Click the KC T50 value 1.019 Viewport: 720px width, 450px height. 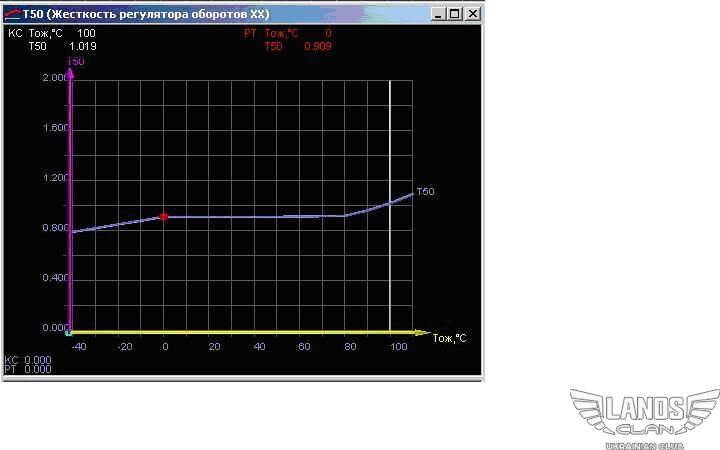pos(83,46)
